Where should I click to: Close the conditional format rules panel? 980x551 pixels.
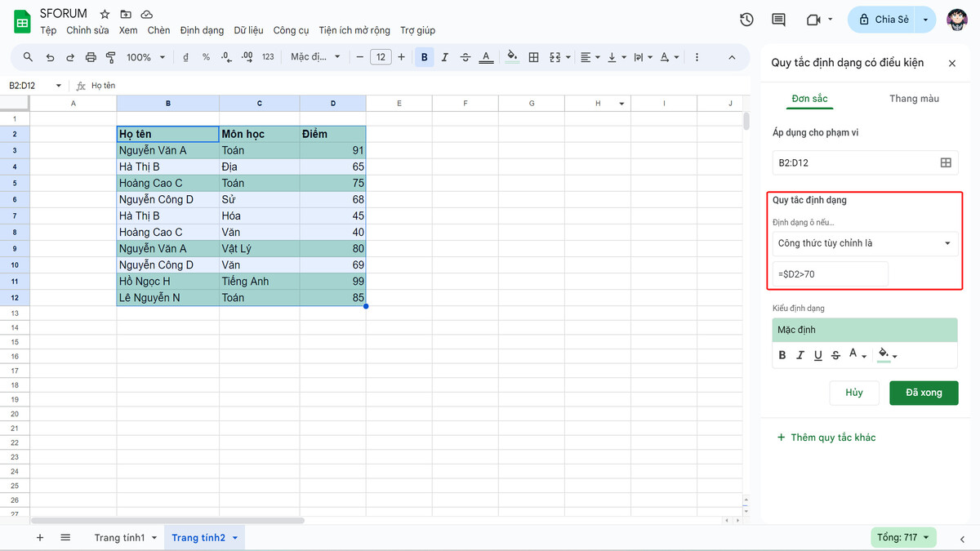pyautogui.click(x=952, y=63)
